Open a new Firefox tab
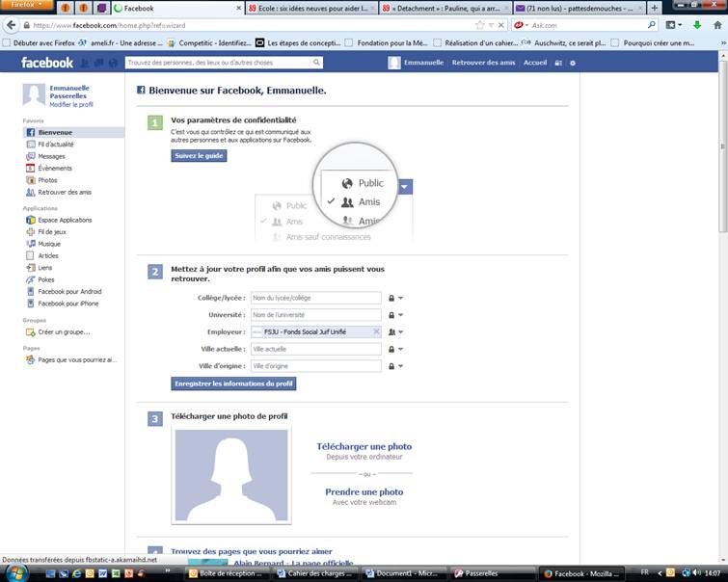The width and height of the screenshot is (728, 582). [654, 8]
